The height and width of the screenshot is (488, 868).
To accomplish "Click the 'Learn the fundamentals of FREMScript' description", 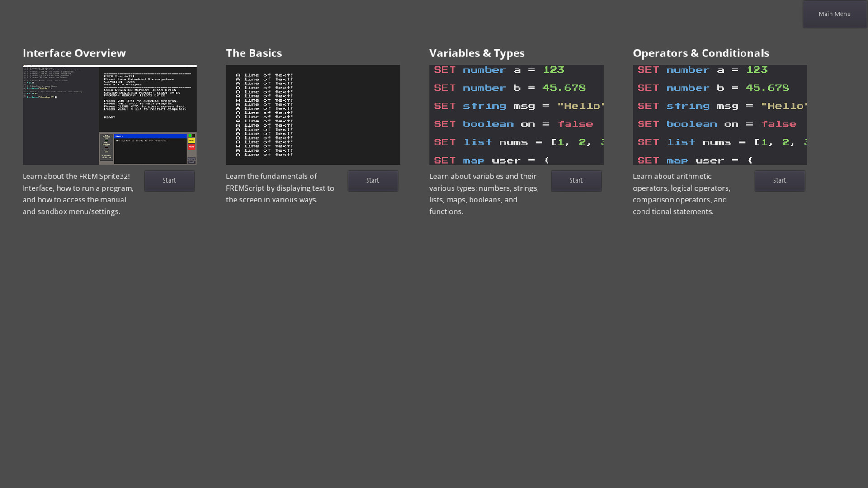I will pyautogui.click(x=280, y=188).
